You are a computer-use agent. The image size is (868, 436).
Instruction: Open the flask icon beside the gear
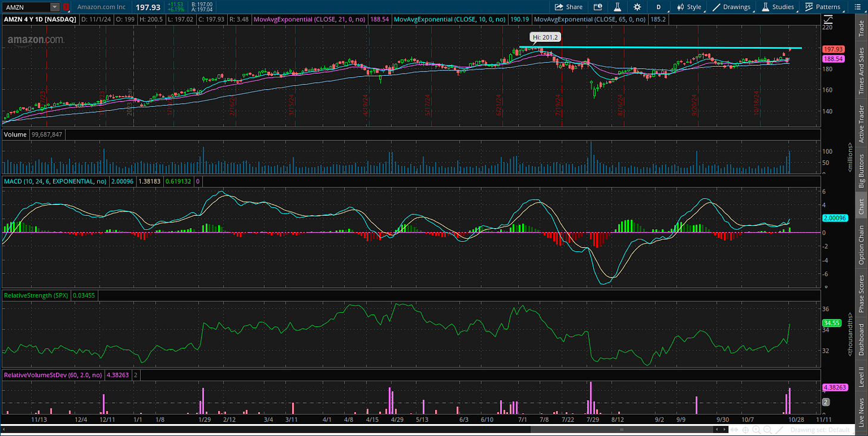pos(618,7)
